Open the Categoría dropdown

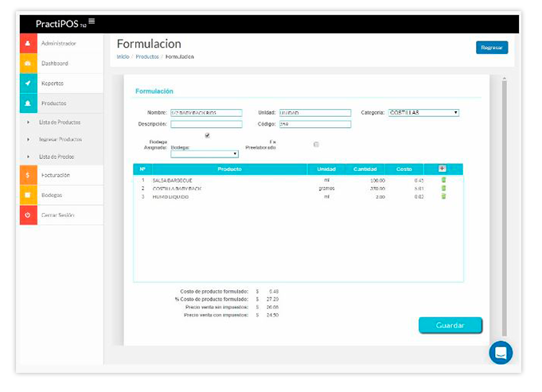[x=423, y=113]
